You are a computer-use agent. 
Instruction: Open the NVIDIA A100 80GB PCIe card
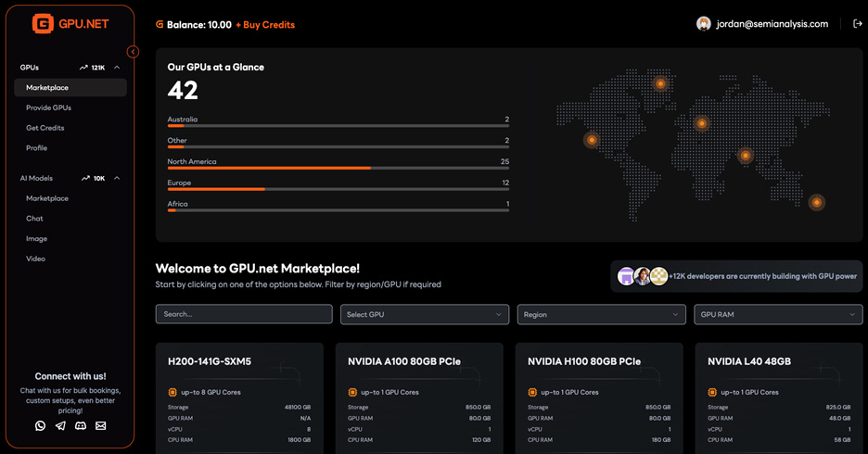click(419, 398)
